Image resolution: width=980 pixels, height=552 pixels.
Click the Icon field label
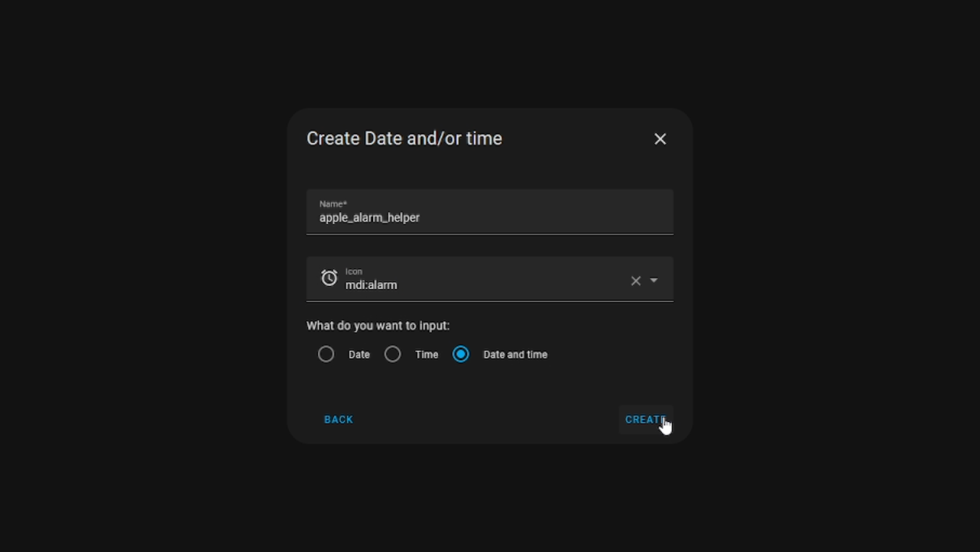tap(355, 271)
